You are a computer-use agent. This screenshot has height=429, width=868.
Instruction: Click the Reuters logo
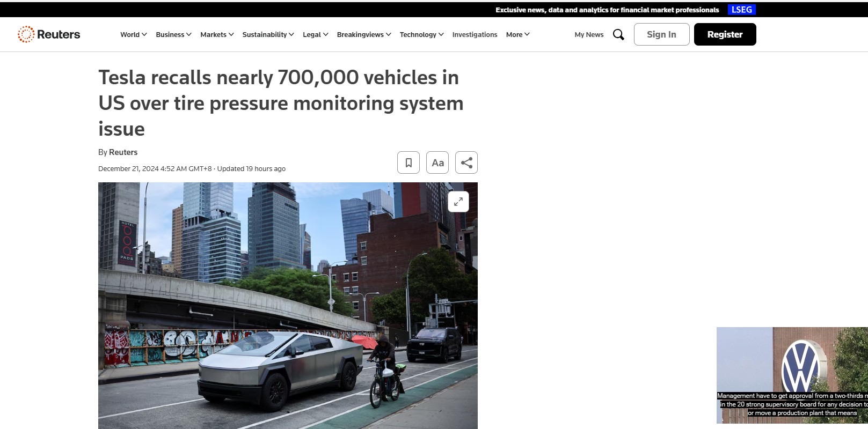click(x=49, y=34)
